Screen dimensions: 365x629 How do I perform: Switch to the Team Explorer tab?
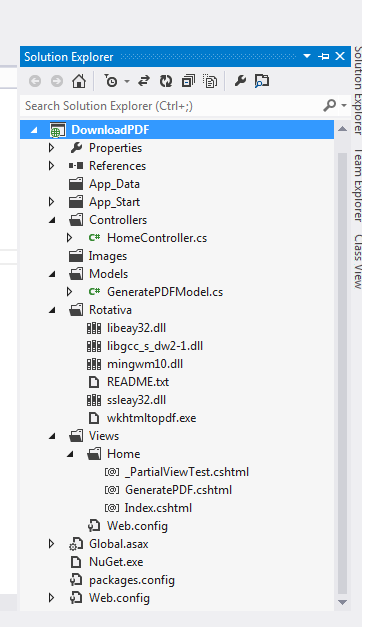(358, 185)
